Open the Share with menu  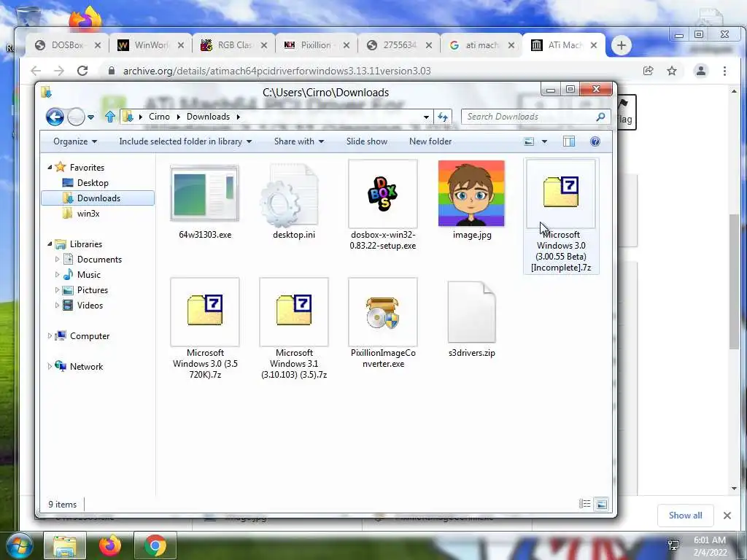pos(298,141)
